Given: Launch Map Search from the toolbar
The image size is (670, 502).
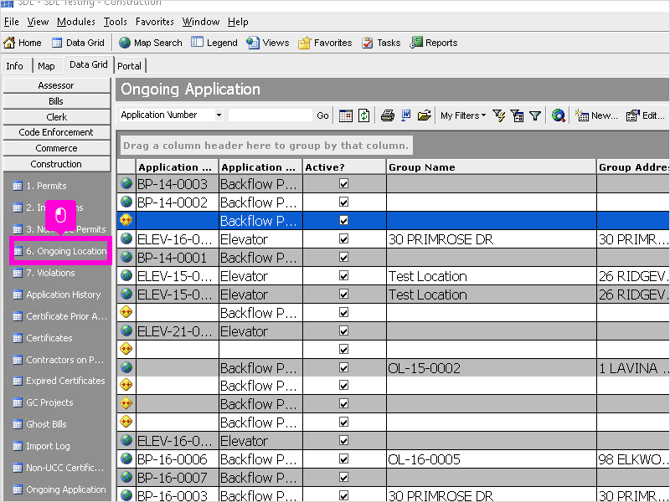Looking at the screenshot, I should 150,43.
